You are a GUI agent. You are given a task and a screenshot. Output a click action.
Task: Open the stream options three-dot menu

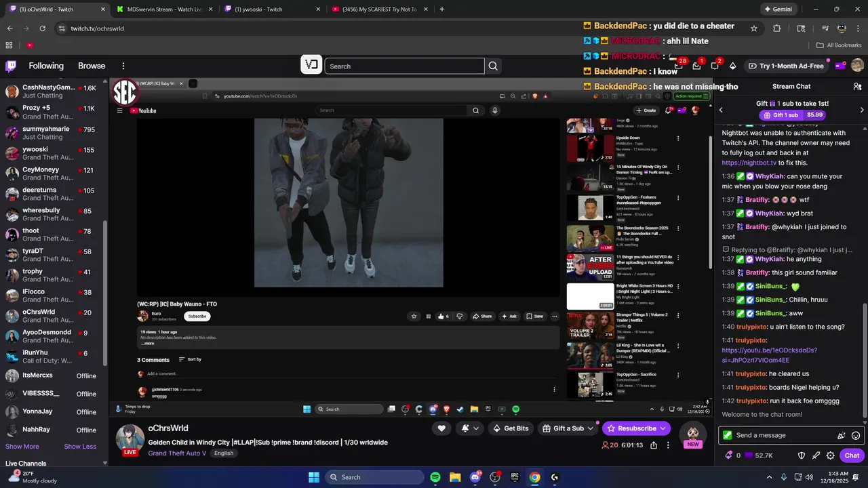point(668,445)
